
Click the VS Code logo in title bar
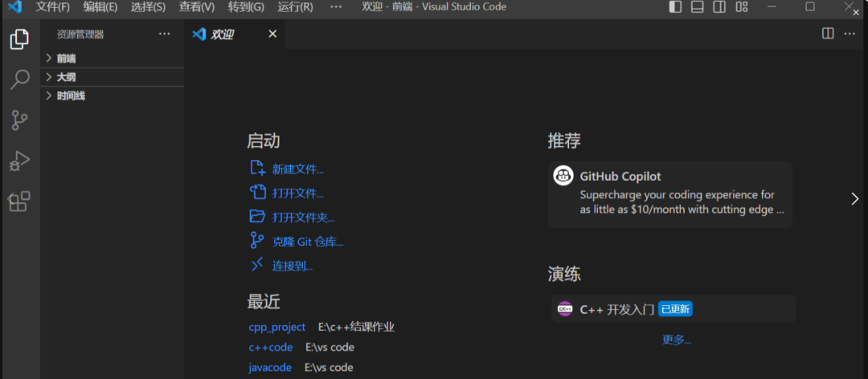point(14,7)
